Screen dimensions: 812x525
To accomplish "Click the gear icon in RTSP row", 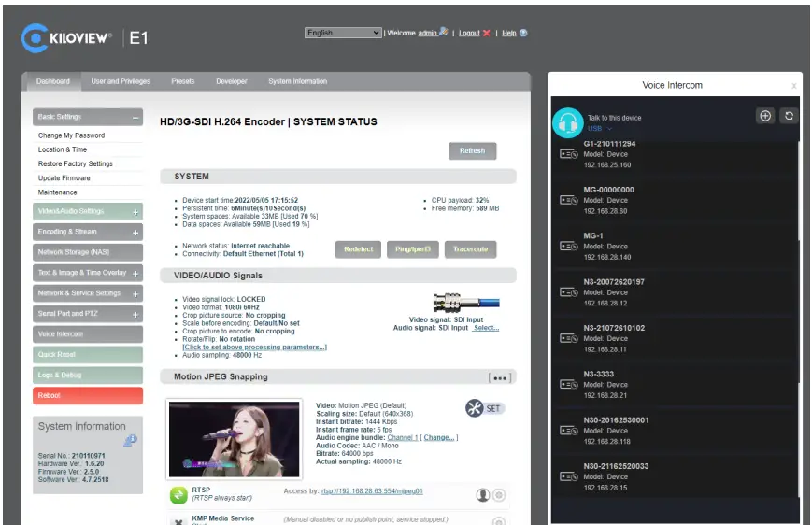I will coord(499,495).
